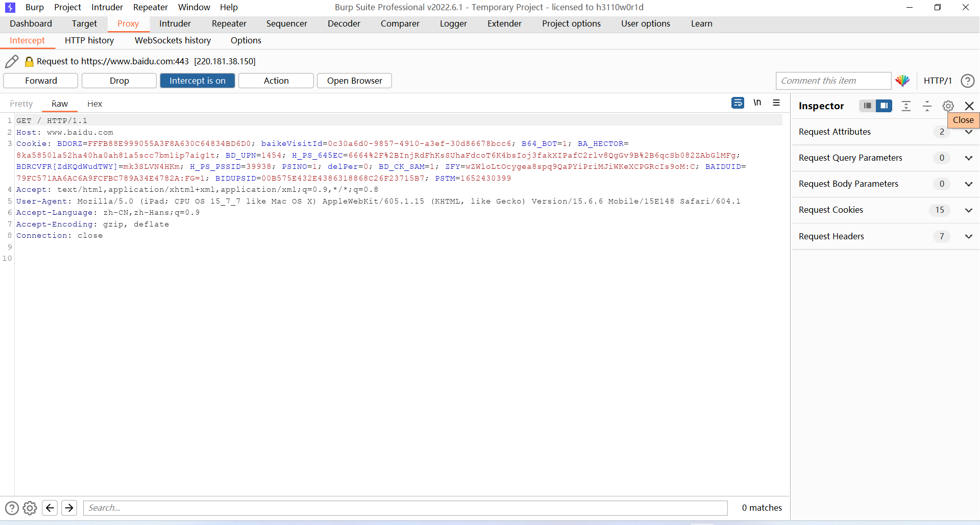The width and height of the screenshot is (980, 525).
Task: Forward the intercepted request
Action: point(41,81)
